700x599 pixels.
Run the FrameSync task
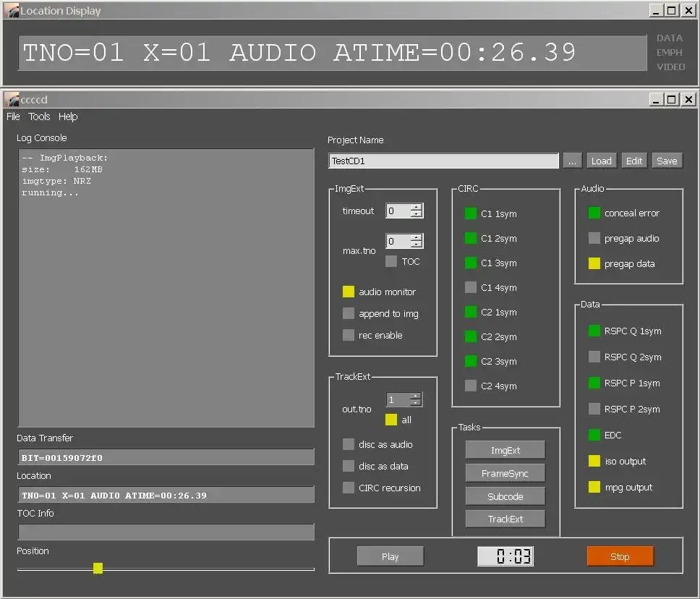(x=505, y=473)
